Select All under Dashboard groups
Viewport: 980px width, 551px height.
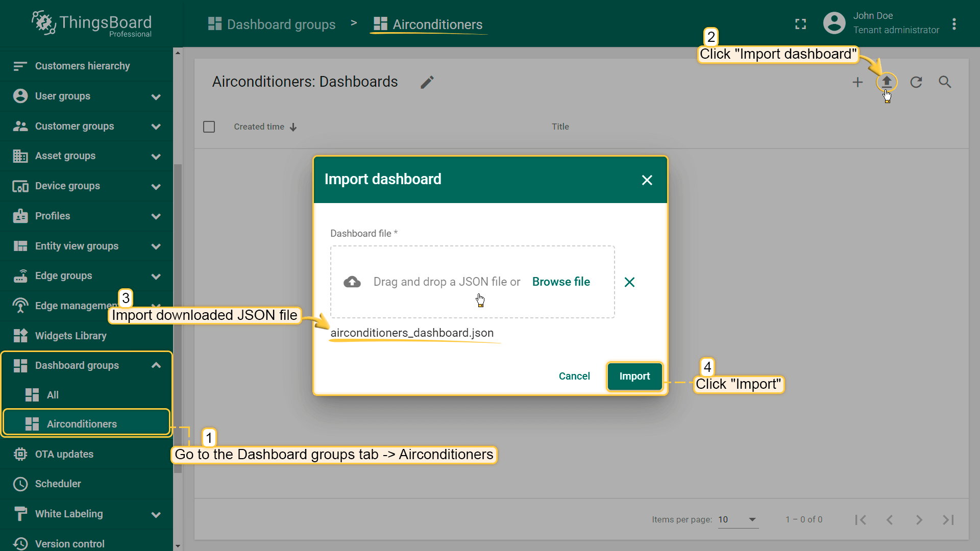[87, 395]
